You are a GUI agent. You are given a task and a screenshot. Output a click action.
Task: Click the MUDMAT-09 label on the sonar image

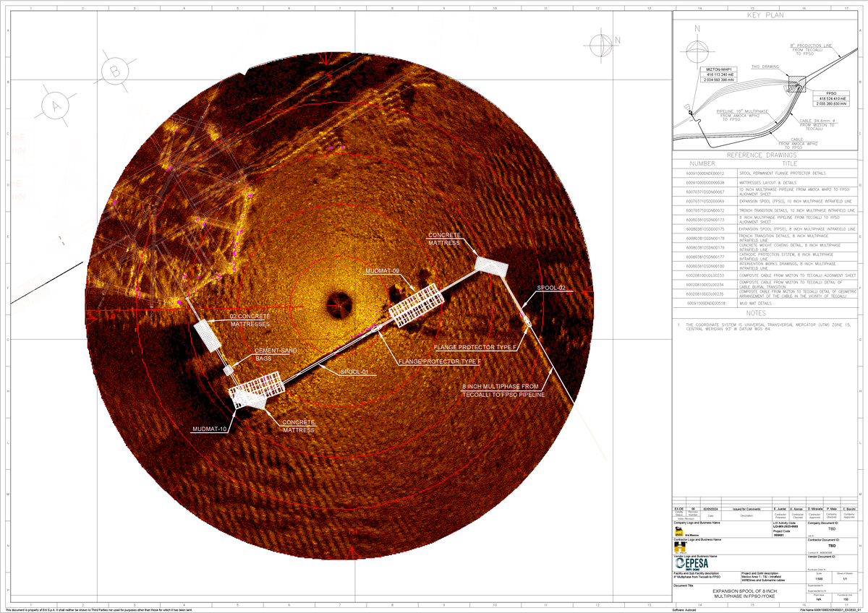[x=383, y=271]
